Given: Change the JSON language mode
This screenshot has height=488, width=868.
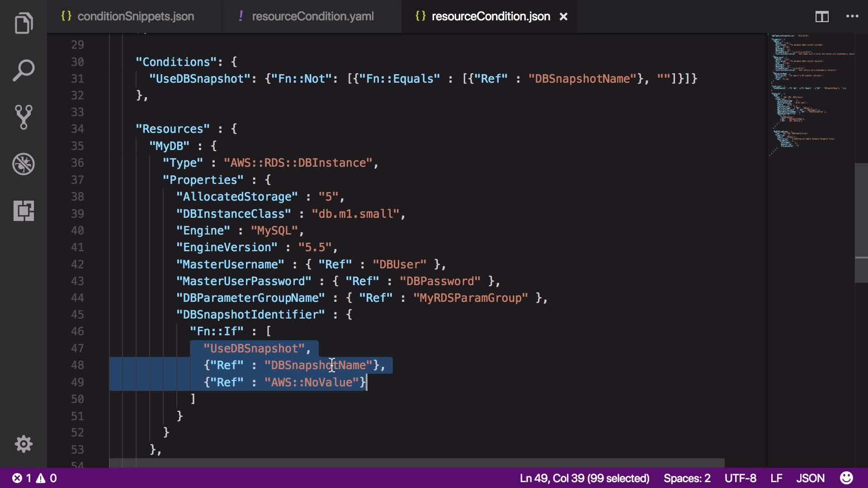Looking at the screenshot, I should 810,478.
